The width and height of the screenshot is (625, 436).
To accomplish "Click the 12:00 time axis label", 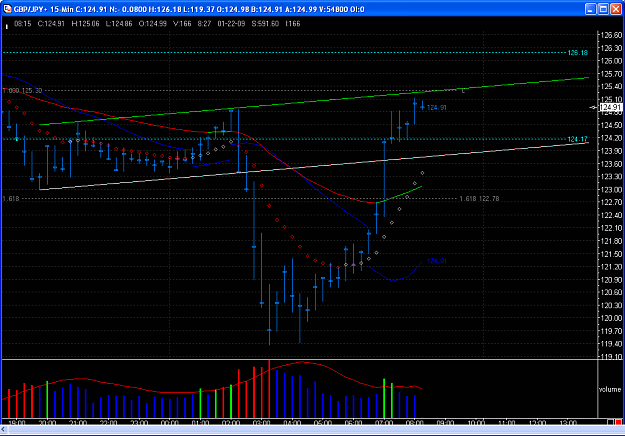I will (537, 422).
